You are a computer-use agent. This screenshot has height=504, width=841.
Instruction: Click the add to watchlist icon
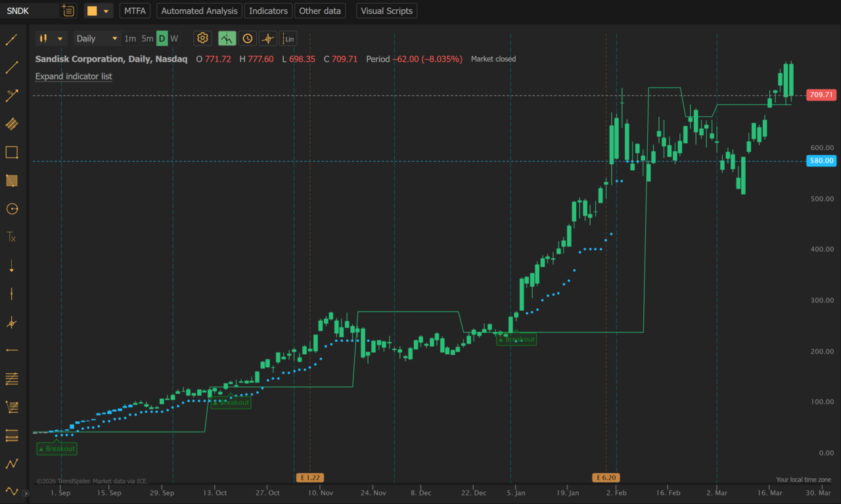(68, 11)
